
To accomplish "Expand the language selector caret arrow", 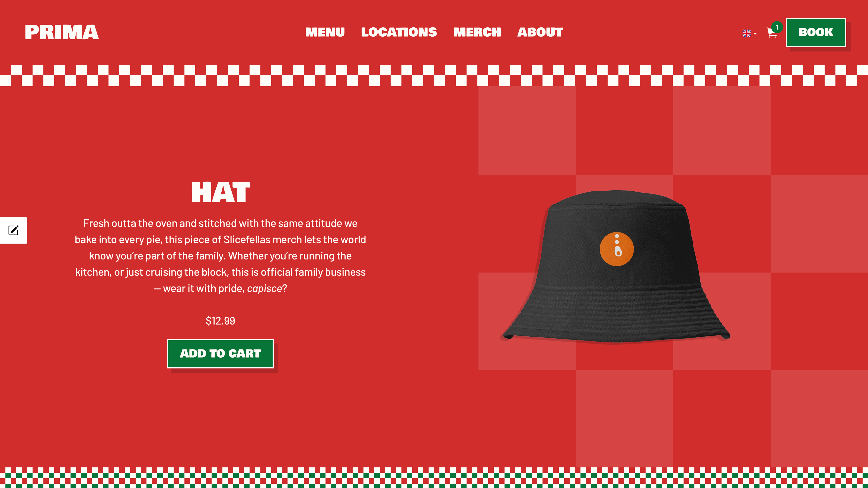I will click(755, 33).
